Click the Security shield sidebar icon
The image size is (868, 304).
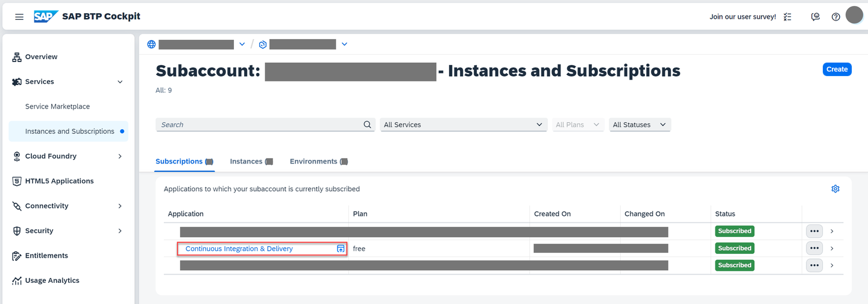tap(17, 230)
